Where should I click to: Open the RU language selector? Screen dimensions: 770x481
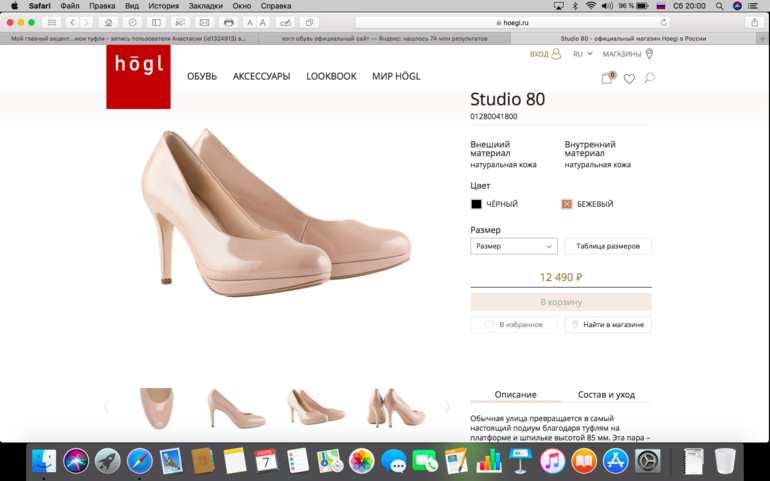582,54
